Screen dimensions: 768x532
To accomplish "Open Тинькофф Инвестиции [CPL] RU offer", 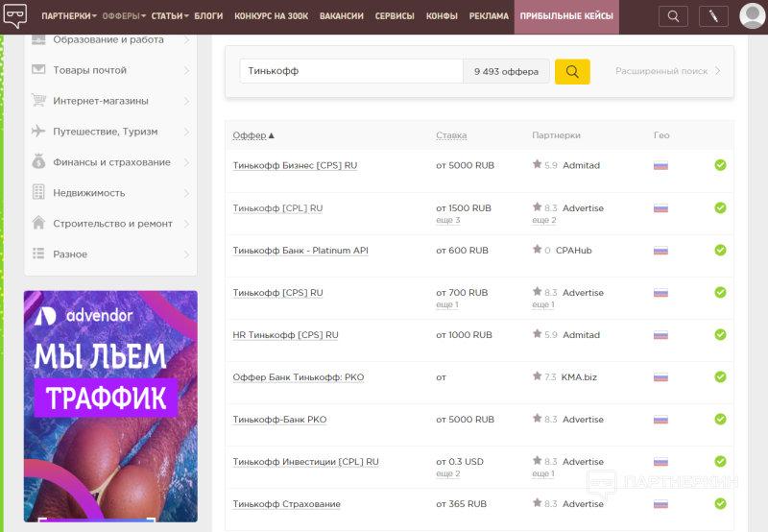I will (x=305, y=462).
